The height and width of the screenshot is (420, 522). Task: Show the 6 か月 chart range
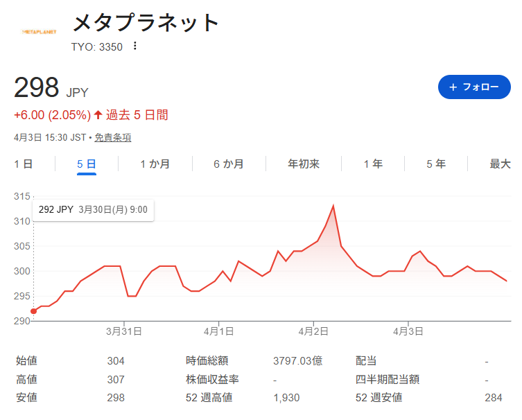coord(229,164)
